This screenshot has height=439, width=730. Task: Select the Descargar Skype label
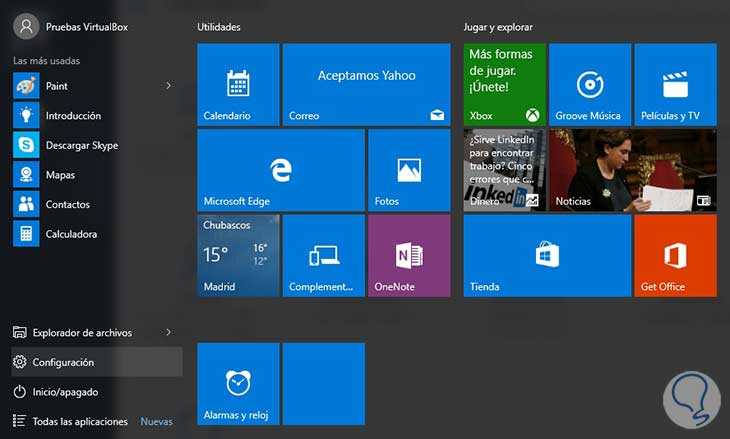pyautogui.click(x=82, y=145)
